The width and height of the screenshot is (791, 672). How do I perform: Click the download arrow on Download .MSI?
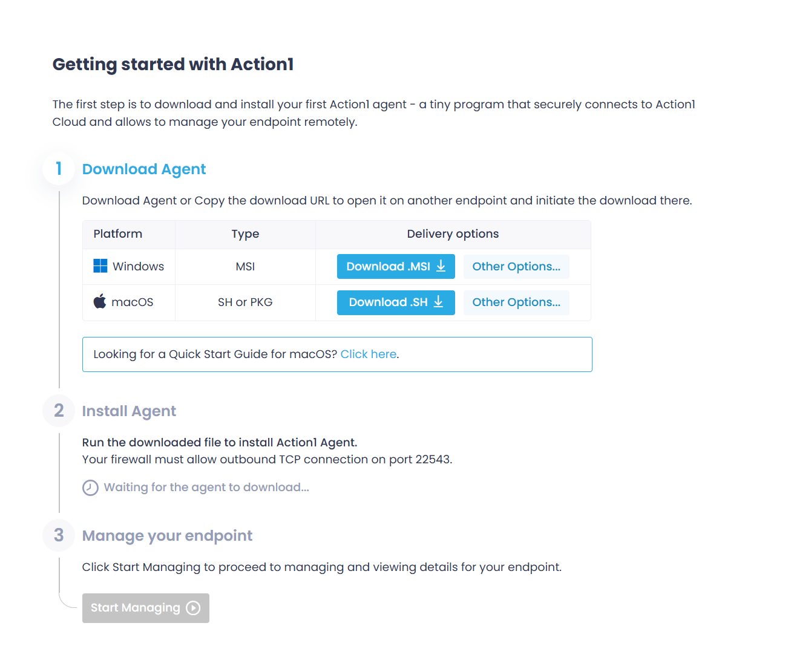point(440,266)
